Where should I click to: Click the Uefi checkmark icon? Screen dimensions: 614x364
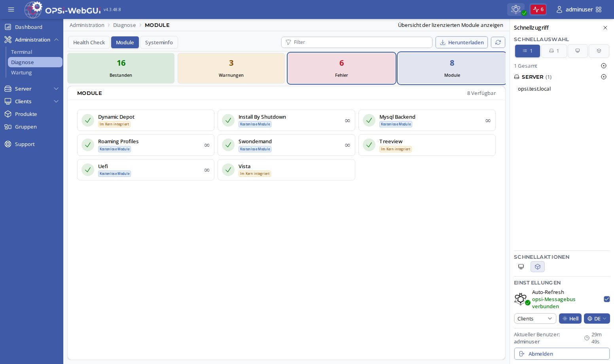(88, 170)
